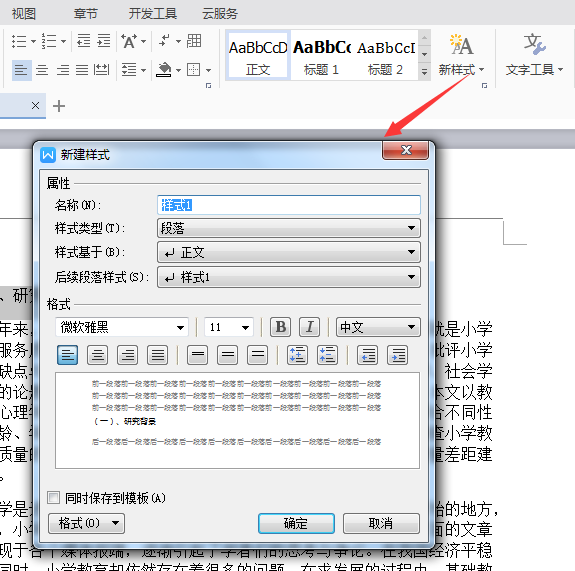Click the line spacing icon in ribbon
This screenshot has height=571, width=575.
pos(129,70)
